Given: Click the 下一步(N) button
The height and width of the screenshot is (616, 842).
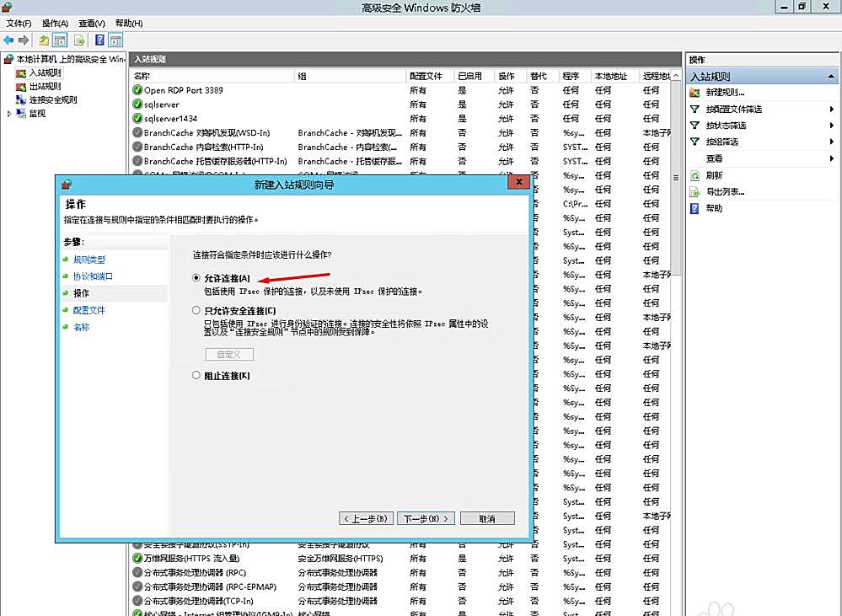Looking at the screenshot, I should coord(426,518).
